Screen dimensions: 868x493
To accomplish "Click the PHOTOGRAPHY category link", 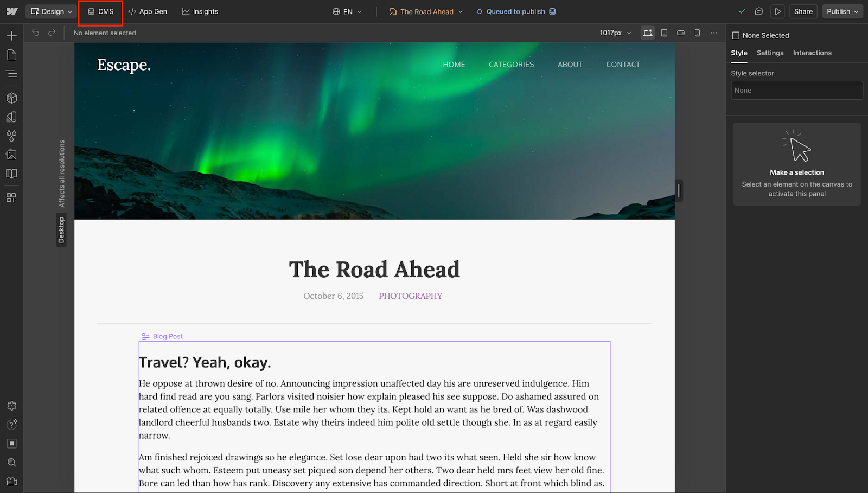I will [410, 296].
